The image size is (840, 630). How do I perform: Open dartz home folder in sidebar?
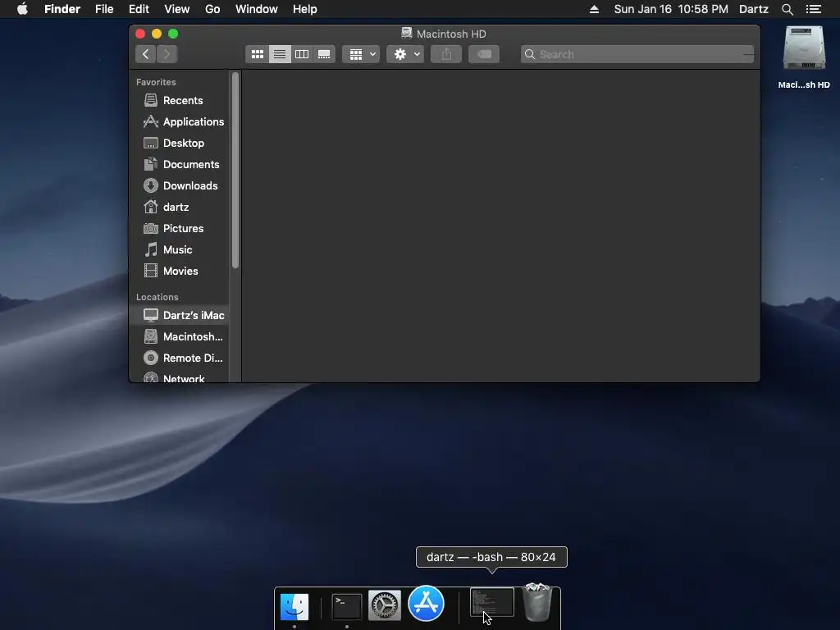179,207
